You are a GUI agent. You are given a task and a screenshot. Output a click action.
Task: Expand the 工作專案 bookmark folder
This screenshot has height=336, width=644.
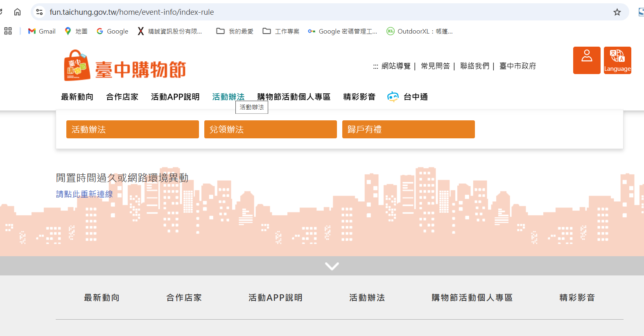point(281,31)
